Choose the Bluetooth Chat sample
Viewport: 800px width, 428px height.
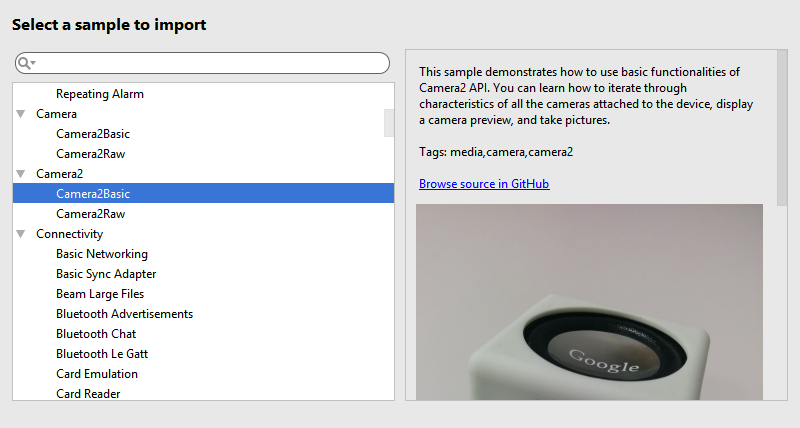[96, 334]
